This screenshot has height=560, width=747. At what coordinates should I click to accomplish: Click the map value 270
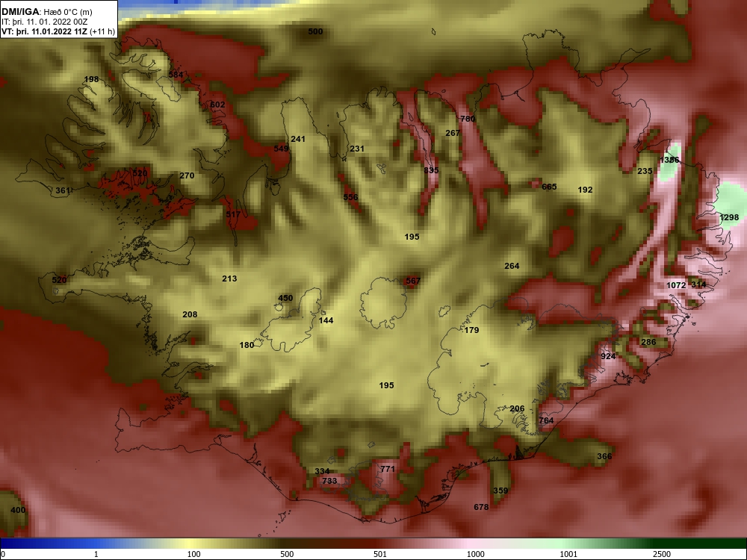point(187,175)
